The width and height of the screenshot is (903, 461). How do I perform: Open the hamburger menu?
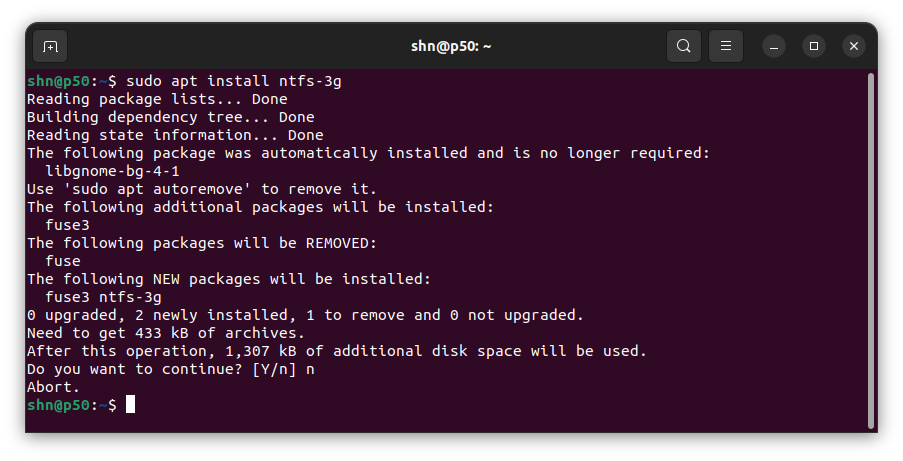pos(726,46)
